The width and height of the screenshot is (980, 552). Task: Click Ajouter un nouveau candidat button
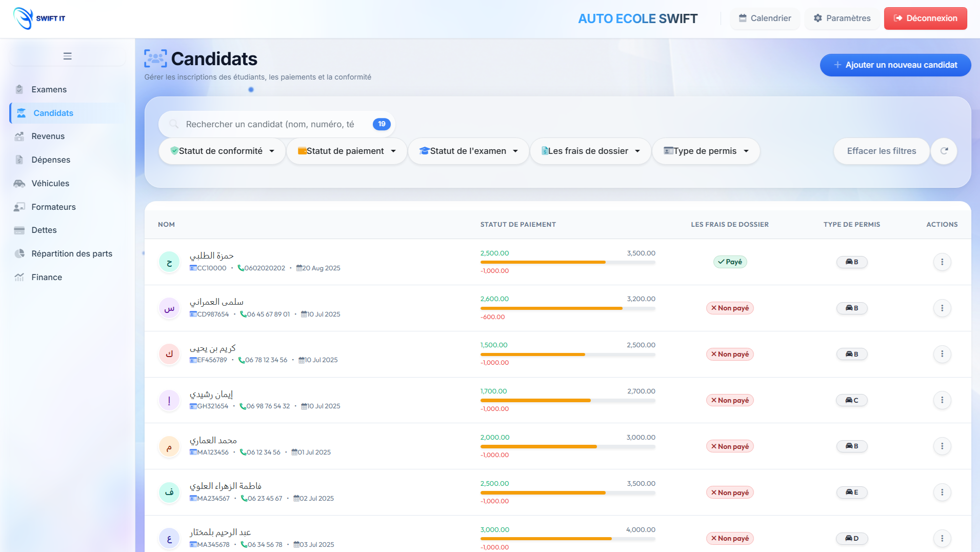pyautogui.click(x=895, y=65)
